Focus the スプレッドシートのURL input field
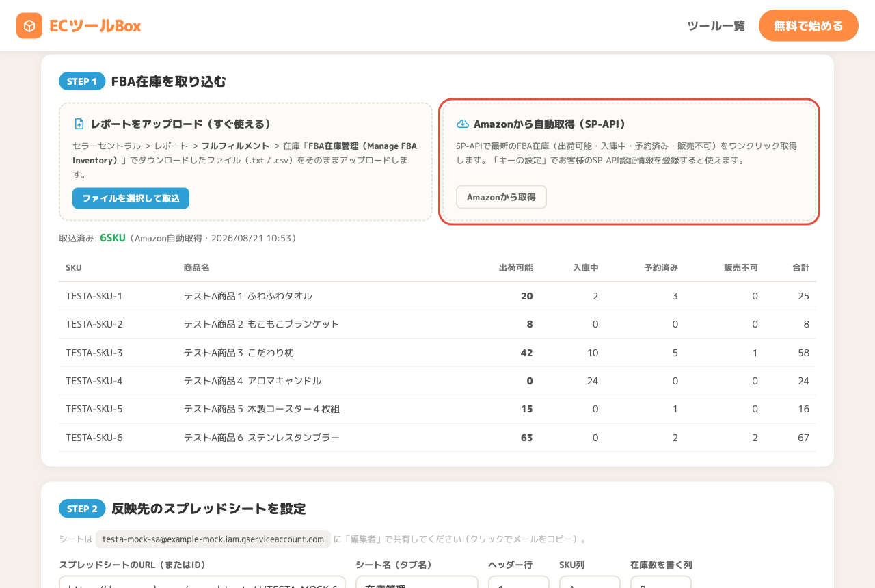 (202, 582)
